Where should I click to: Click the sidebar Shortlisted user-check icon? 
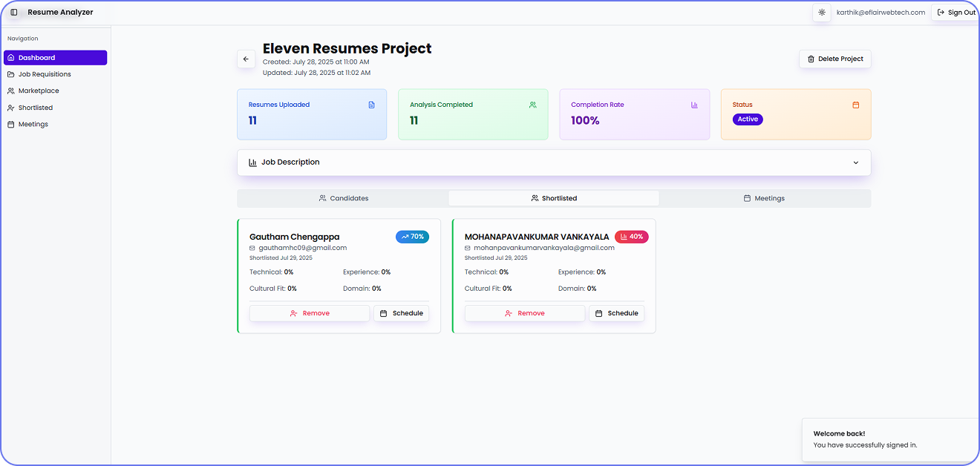(x=10, y=108)
